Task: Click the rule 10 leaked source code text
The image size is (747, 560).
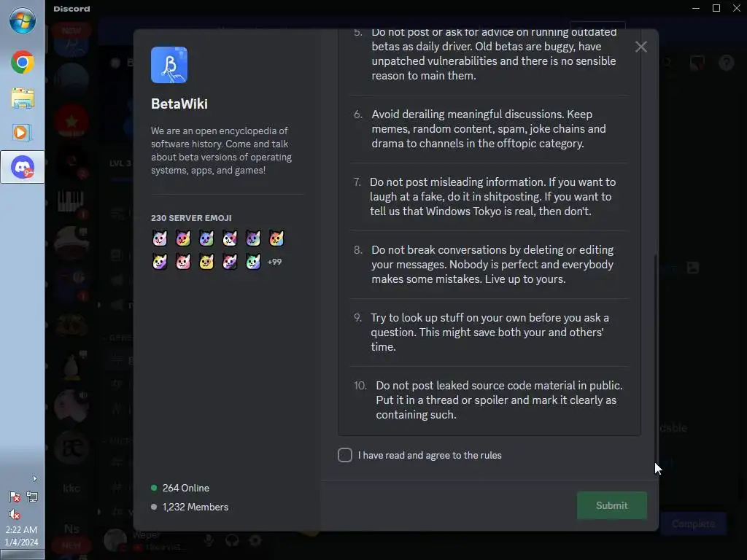Action: (499, 400)
